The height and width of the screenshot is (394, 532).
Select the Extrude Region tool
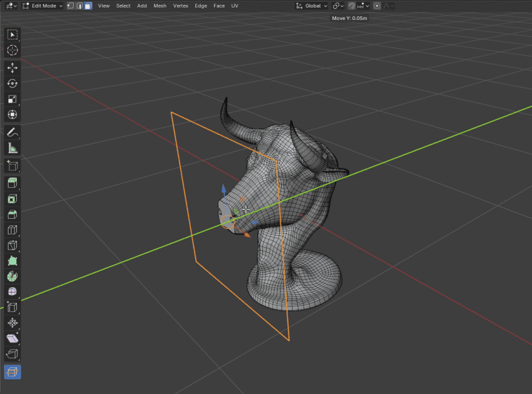[x=12, y=184]
